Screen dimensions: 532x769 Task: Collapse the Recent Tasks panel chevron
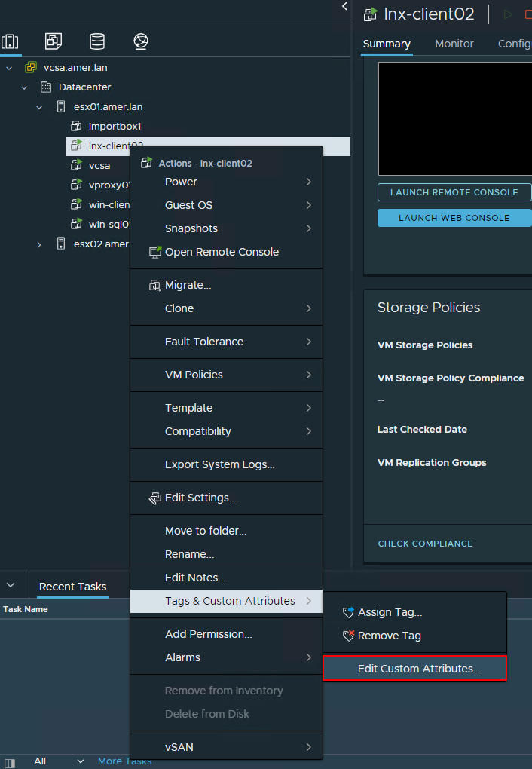(11, 585)
